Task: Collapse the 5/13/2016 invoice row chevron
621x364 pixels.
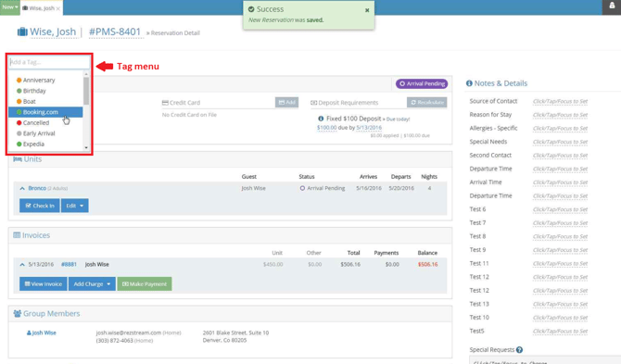Action: [x=22, y=265]
